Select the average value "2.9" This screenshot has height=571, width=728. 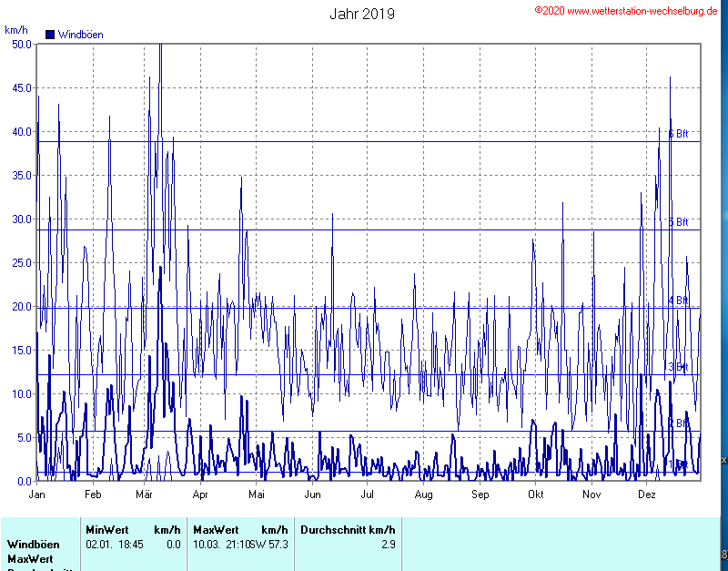(389, 545)
